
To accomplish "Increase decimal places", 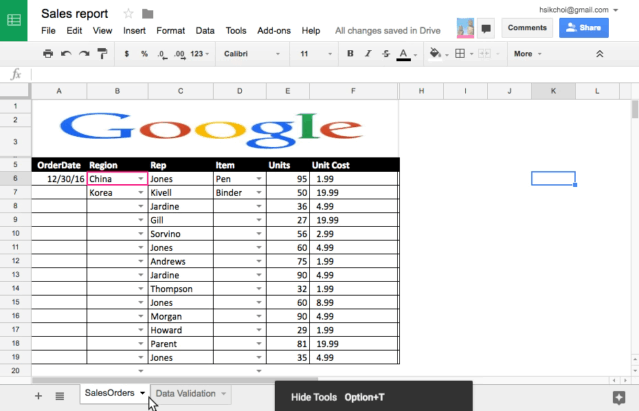I will click(180, 54).
